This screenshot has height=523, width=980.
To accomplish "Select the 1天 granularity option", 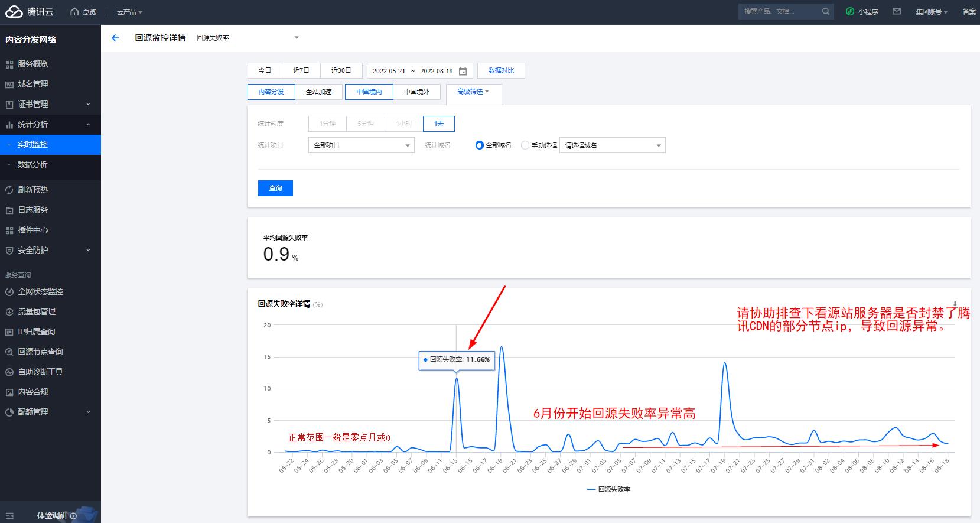I will pyautogui.click(x=439, y=124).
